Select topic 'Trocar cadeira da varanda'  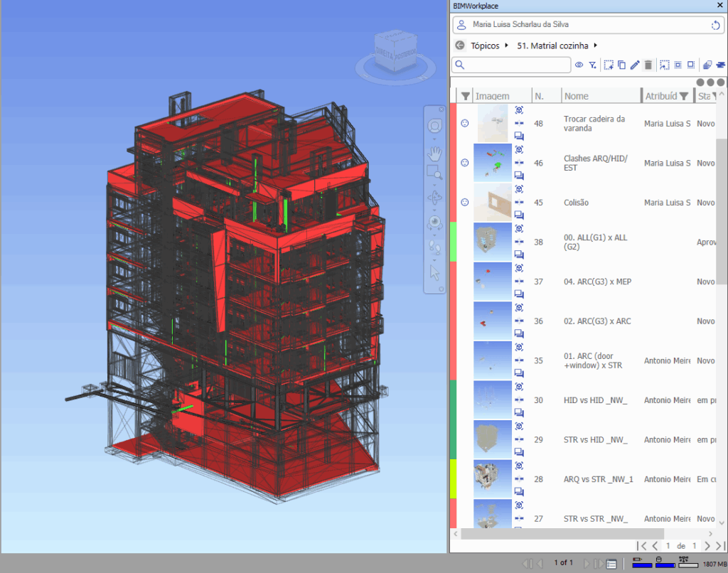(x=594, y=124)
